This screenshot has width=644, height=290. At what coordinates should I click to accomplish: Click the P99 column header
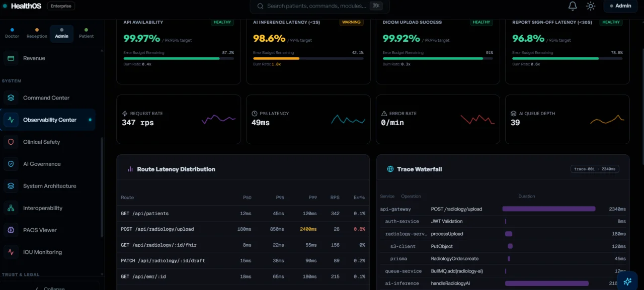312,198
